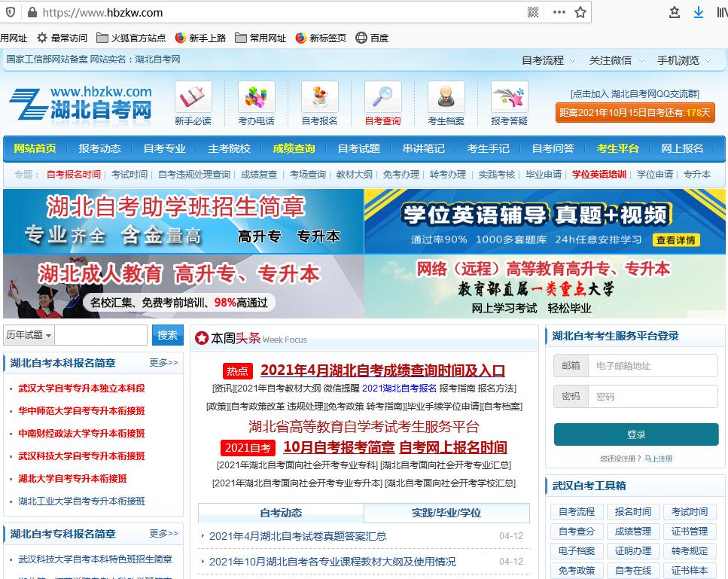Open 报考动态 navigation item
The width and height of the screenshot is (728, 579).
coord(100,148)
